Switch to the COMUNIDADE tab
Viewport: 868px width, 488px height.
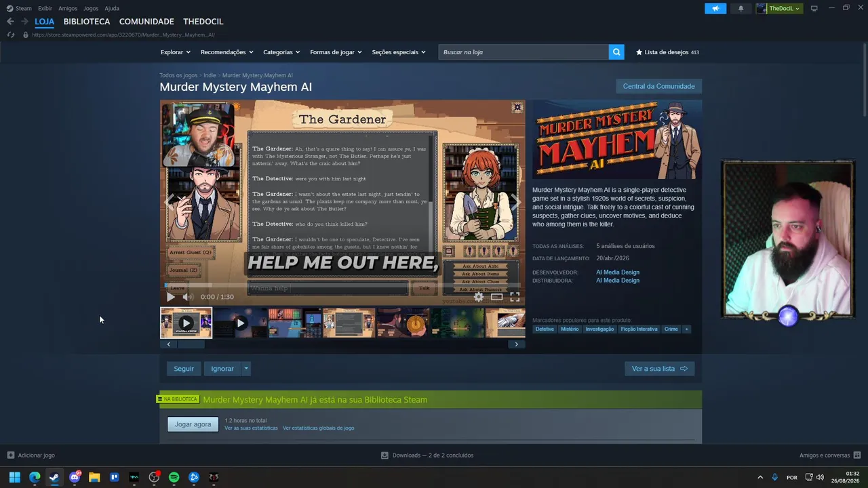pos(146,22)
